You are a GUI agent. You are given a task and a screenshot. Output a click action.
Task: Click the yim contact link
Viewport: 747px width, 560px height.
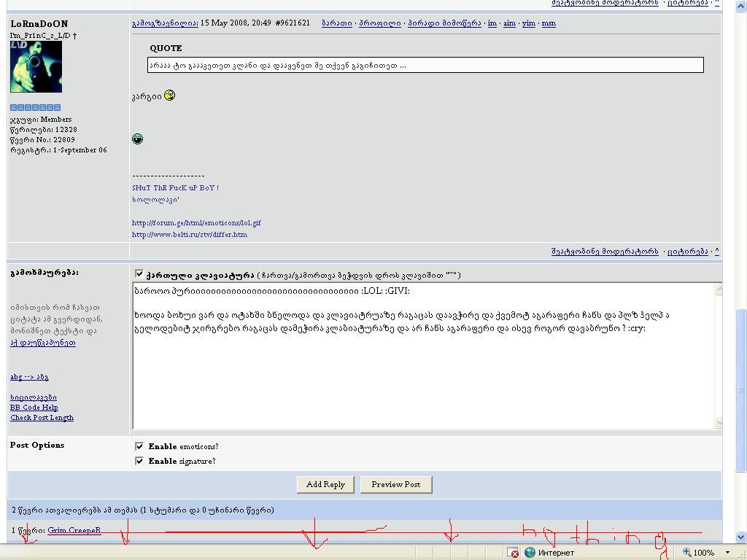click(528, 23)
